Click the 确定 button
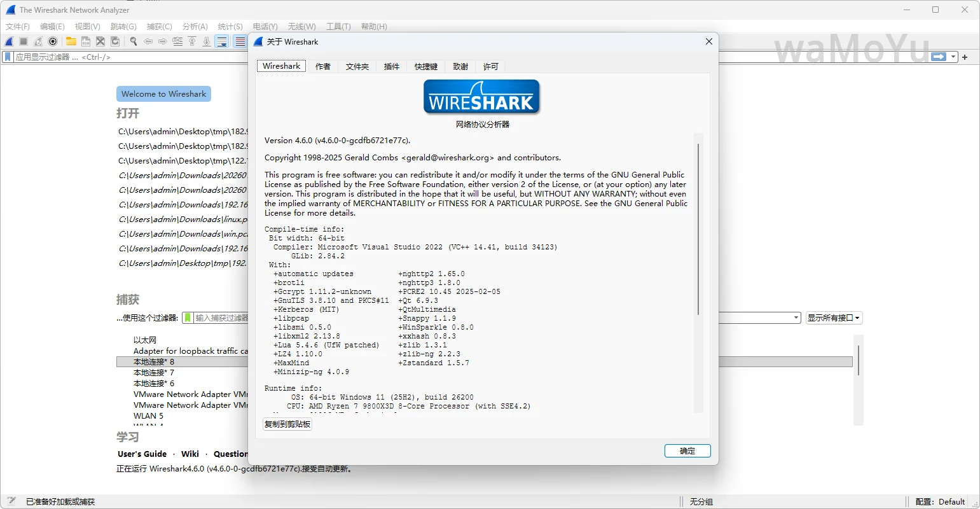The image size is (980, 509). point(687,450)
